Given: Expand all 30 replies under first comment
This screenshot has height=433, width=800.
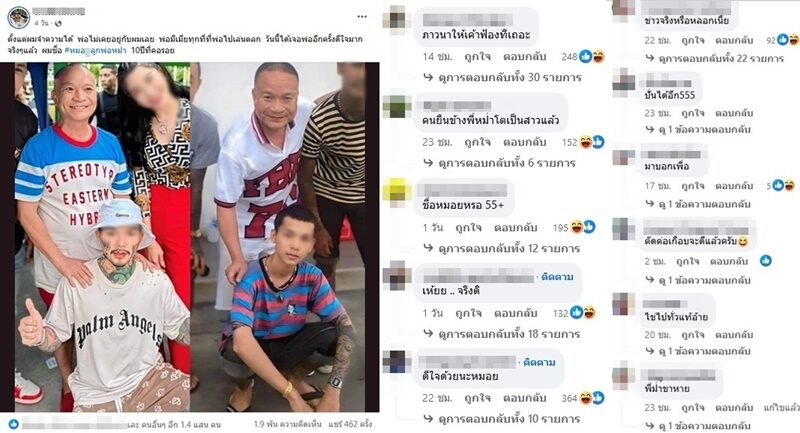Looking at the screenshot, I should [503, 78].
